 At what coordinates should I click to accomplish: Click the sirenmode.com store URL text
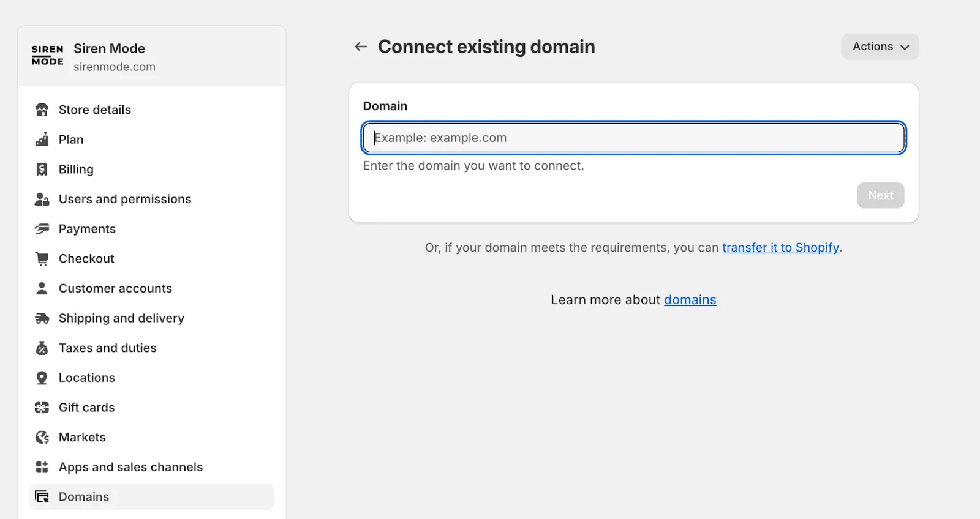tap(115, 67)
